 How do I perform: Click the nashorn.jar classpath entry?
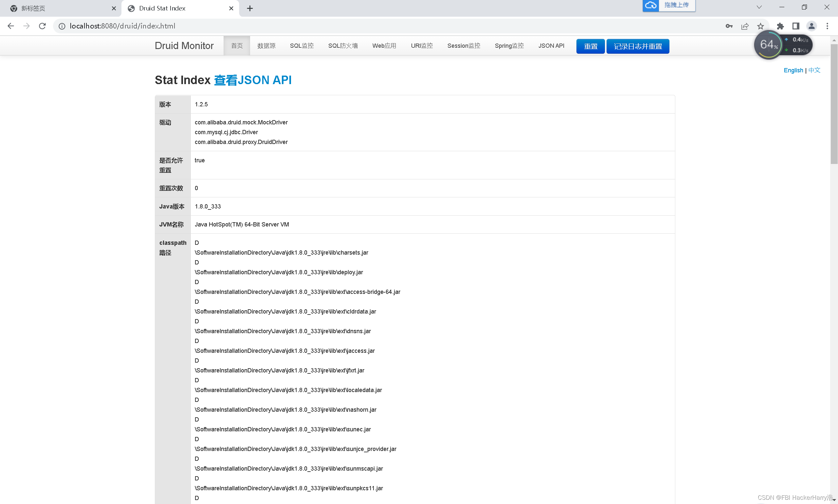(x=285, y=410)
